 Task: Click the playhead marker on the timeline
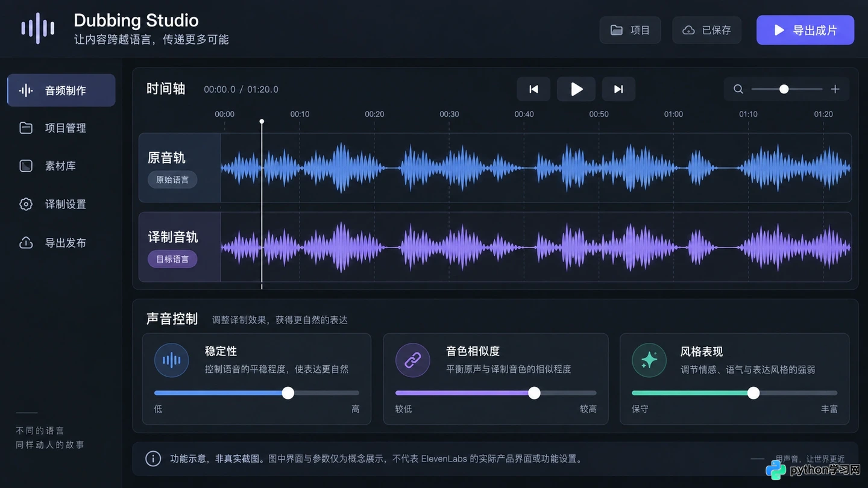[x=262, y=122]
